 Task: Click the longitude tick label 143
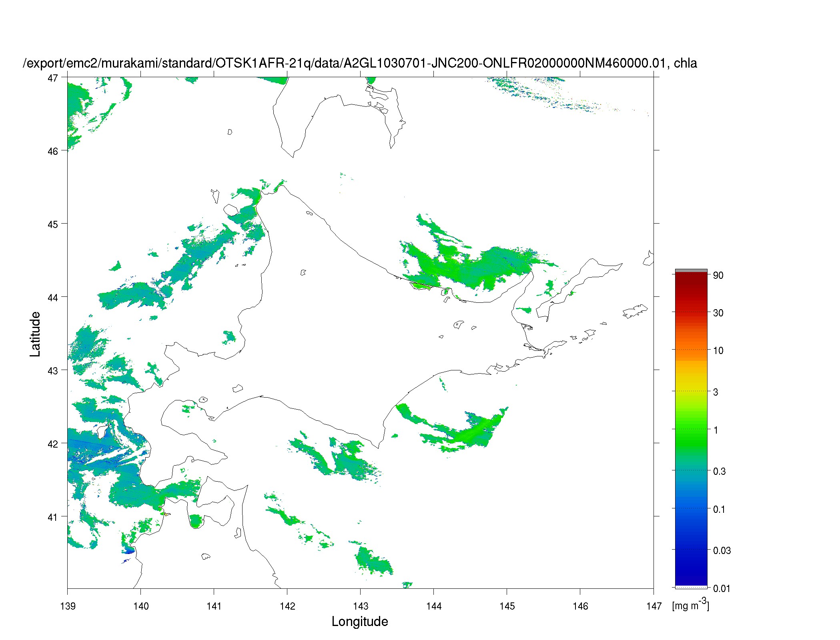tap(361, 606)
